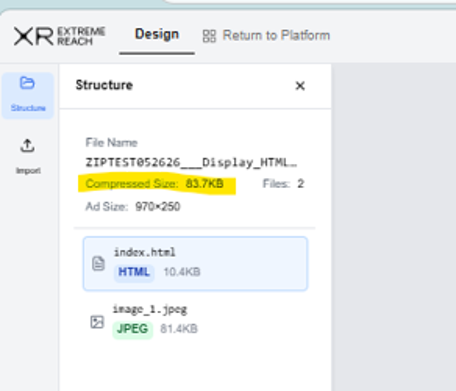Open the Design tab
Image resolution: width=456 pixels, height=391 pixels.
click(157, 35)
